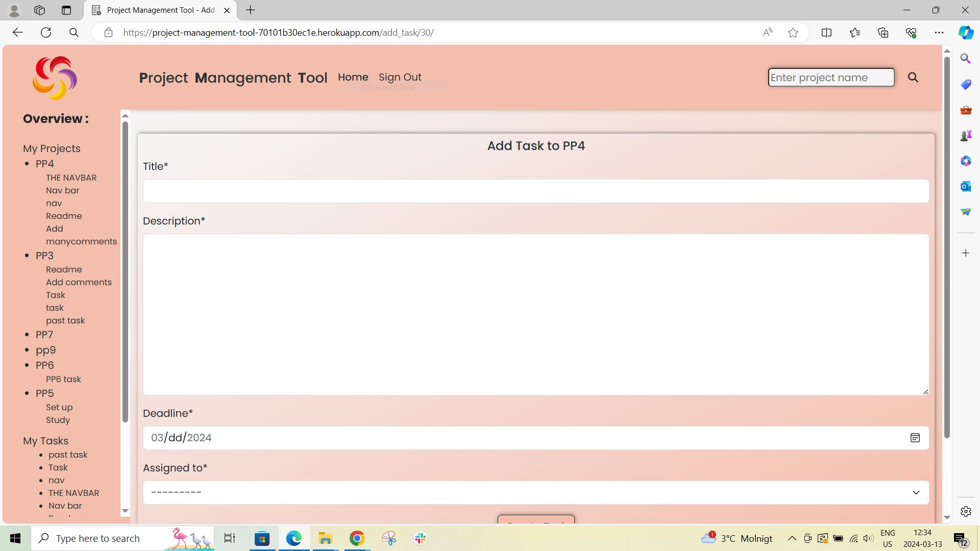Click the Project Management Tool logo
Image resolution: width=980 pixels, height=551 pixels.
click(x=55, y=78)
